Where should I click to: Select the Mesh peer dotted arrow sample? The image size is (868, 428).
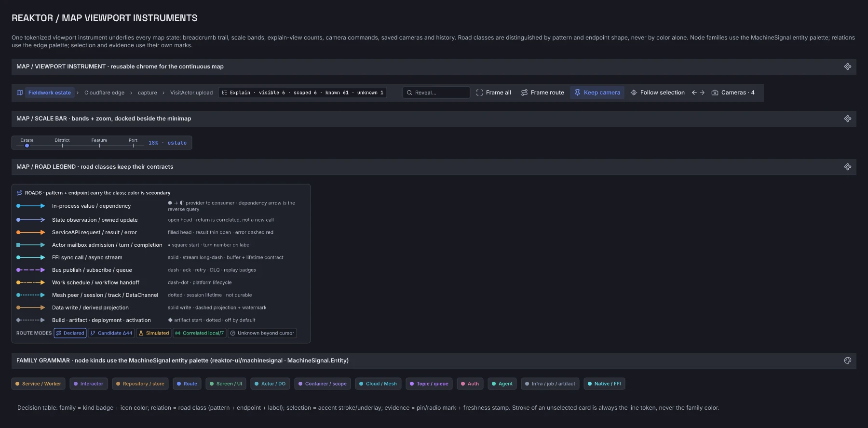pyautogui.click(x=31, y=295)
